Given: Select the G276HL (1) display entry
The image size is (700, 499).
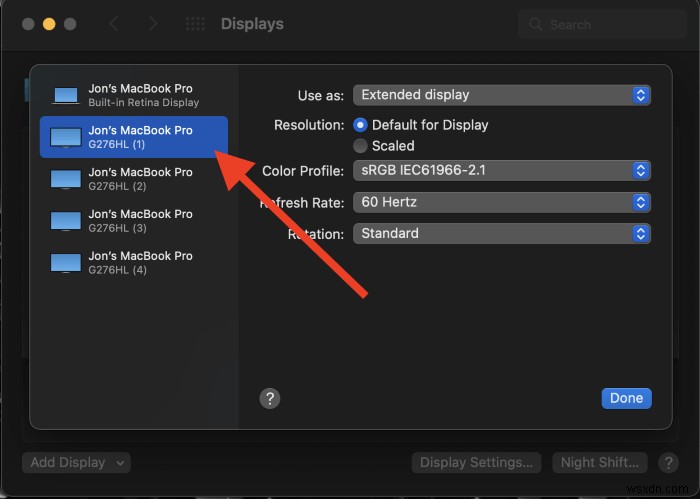Looking at the screenshot, I should coord(134,137).
